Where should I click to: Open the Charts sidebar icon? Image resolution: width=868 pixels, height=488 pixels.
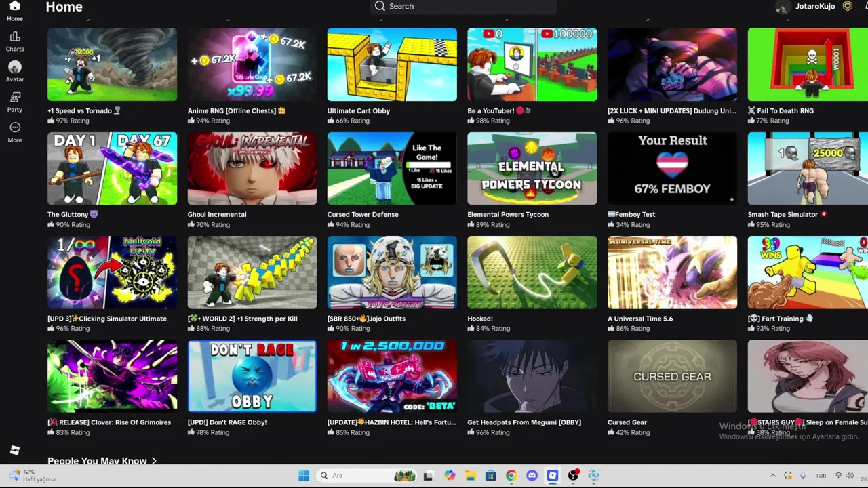(15, 37)
